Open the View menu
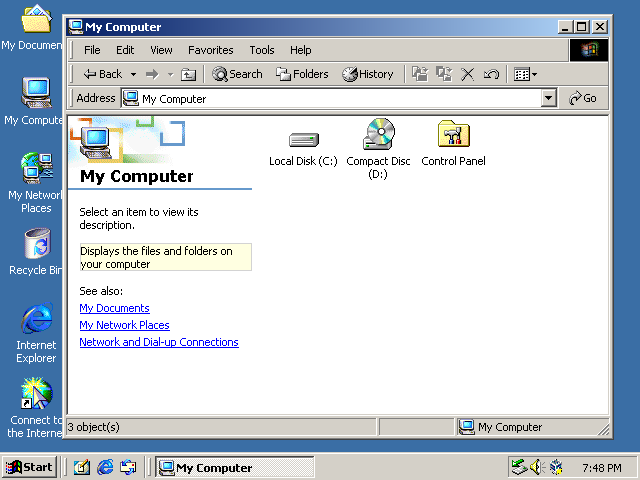 161,50
